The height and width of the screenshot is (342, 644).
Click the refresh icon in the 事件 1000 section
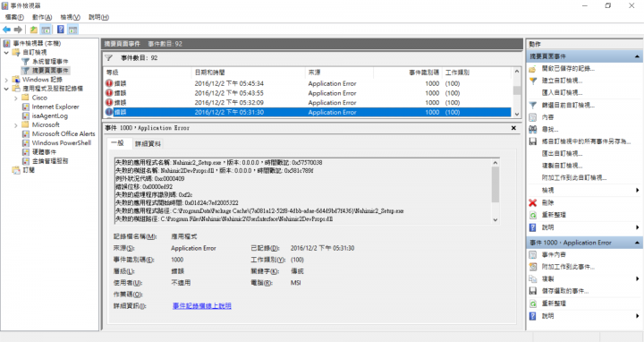click(533, 304)
